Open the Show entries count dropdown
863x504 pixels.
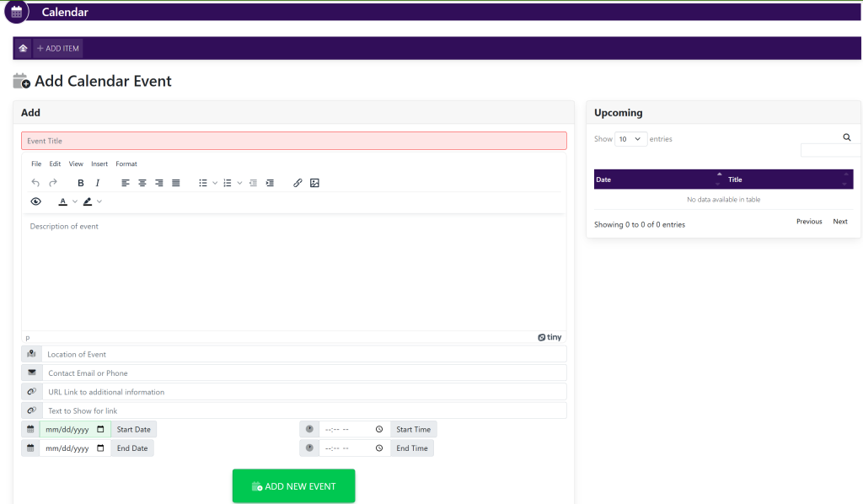pos(630,139)
